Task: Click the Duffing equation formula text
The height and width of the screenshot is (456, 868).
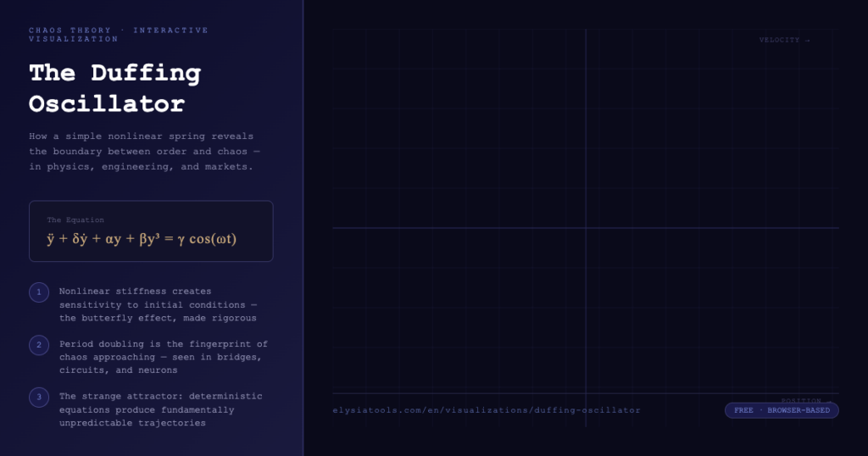Action: (142, 239)
